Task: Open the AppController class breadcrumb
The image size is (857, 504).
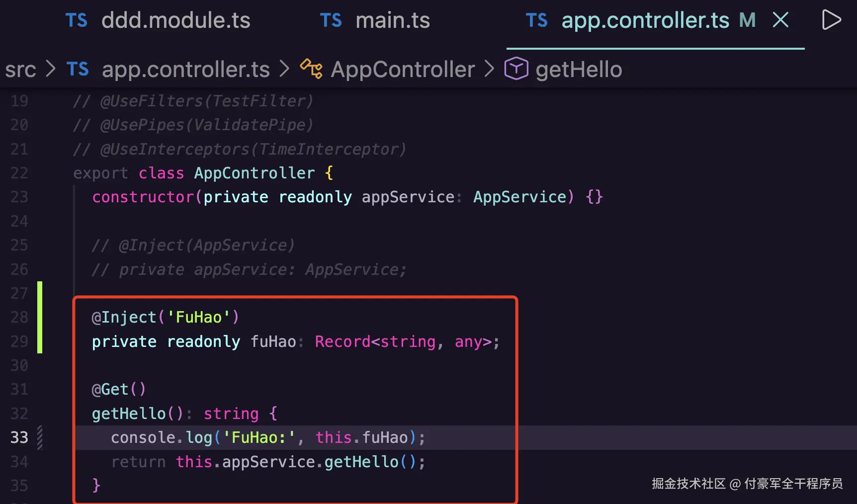Action: click(403, 70)
